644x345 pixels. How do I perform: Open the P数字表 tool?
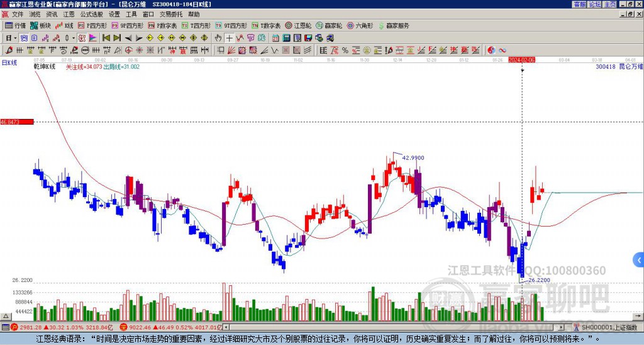tap(163, 25)
